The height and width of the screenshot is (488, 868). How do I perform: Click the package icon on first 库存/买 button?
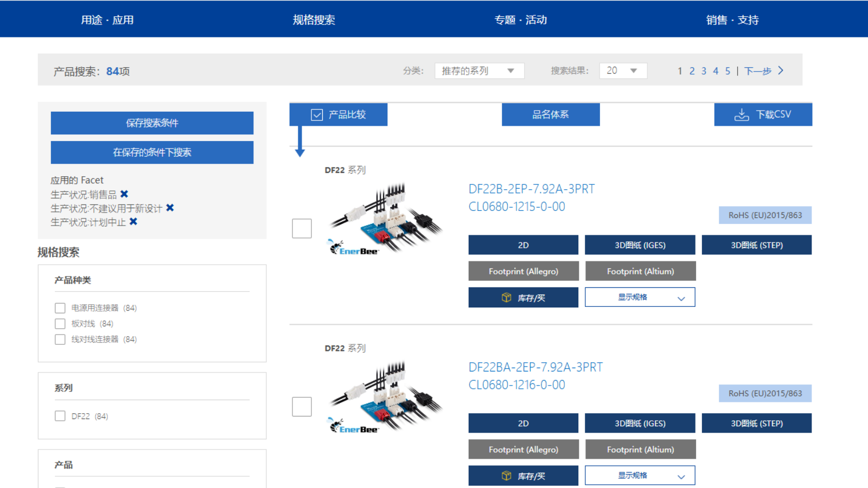[506, 297]
